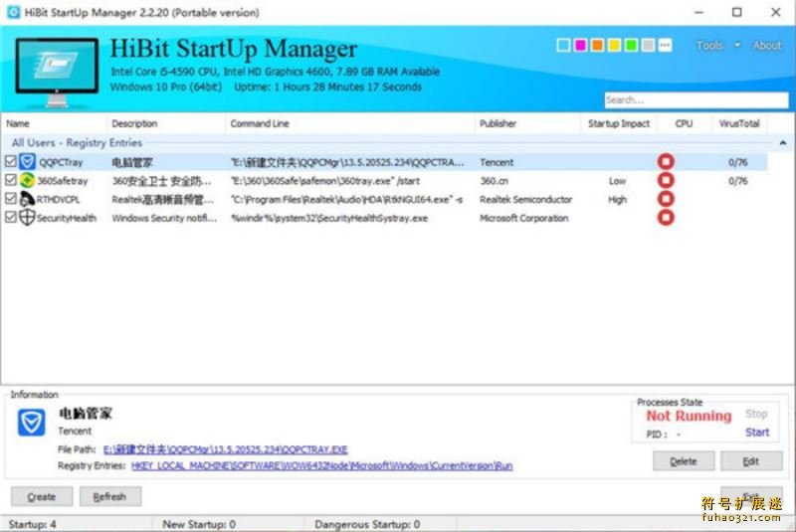Select the green theme swatch
Viewport: 796px width, 532px height.
coord(632,46)
